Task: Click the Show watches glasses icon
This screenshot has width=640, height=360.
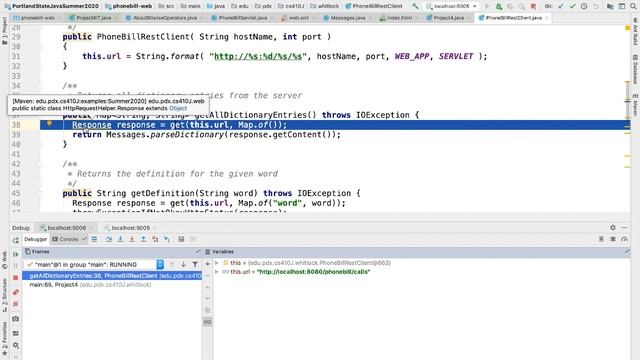Action: pos(207,322)
